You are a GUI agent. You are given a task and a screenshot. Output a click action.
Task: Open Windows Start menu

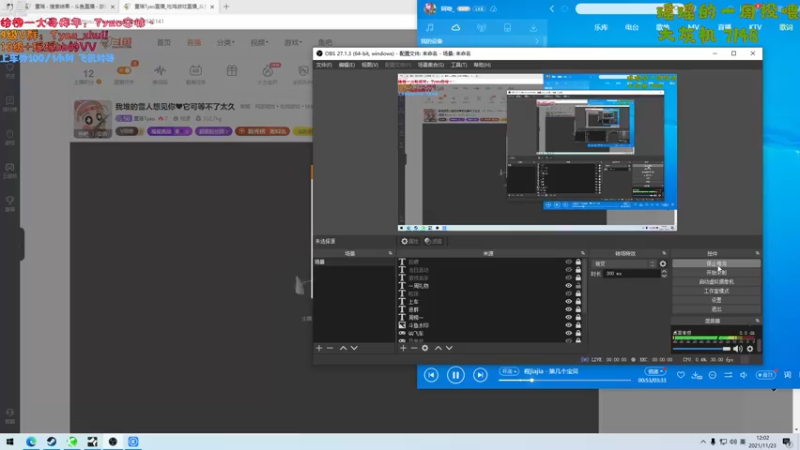[x=10, y=442]
